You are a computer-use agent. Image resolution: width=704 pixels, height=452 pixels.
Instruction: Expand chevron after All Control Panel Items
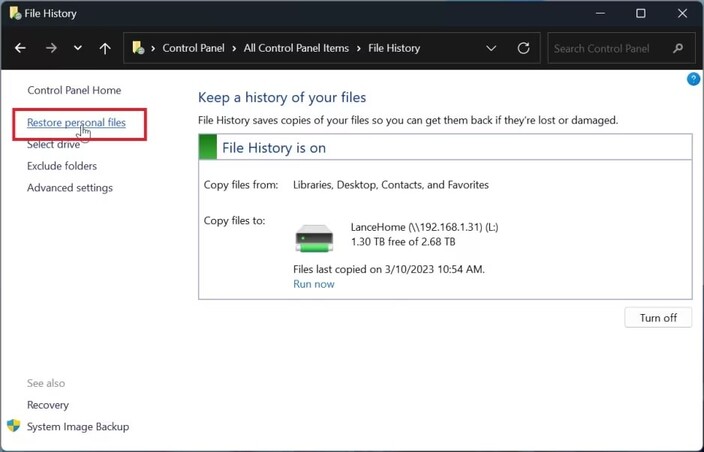358,48
